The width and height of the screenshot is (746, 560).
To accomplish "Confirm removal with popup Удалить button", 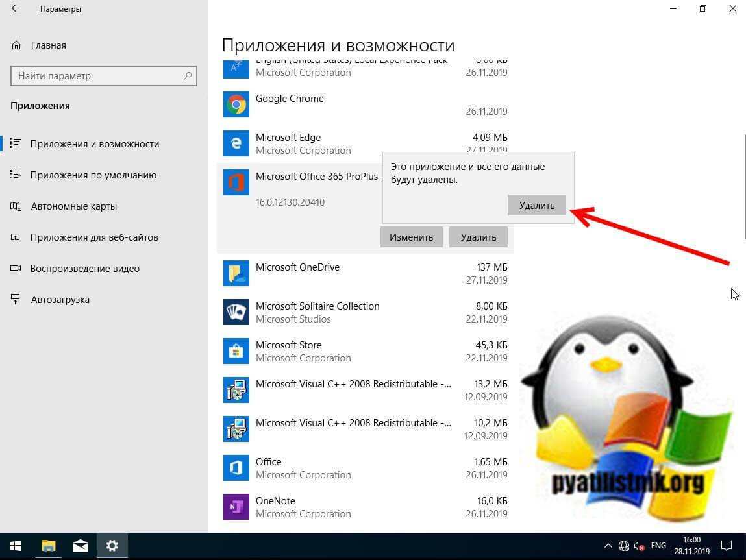I will tap(536, 205).
